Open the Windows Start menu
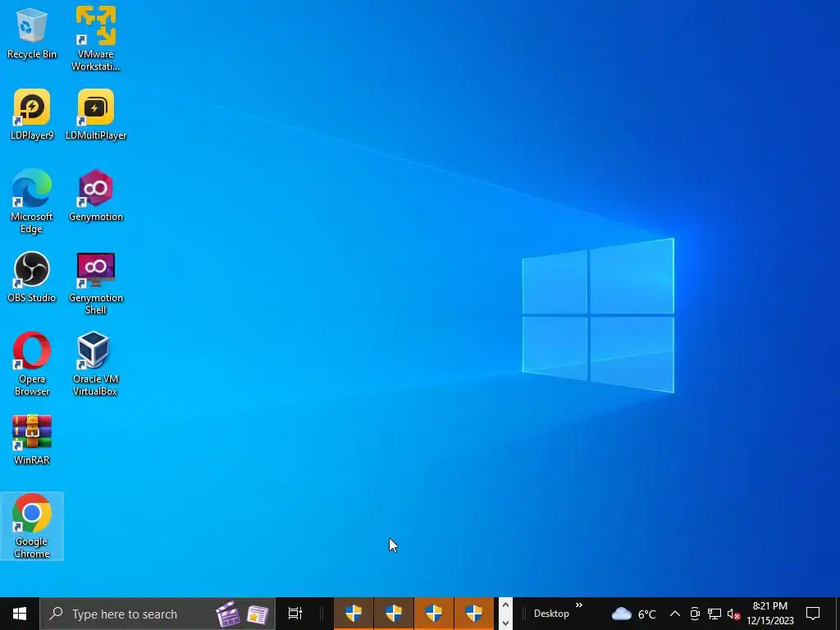The image size is (840, 630). (20, 614)
